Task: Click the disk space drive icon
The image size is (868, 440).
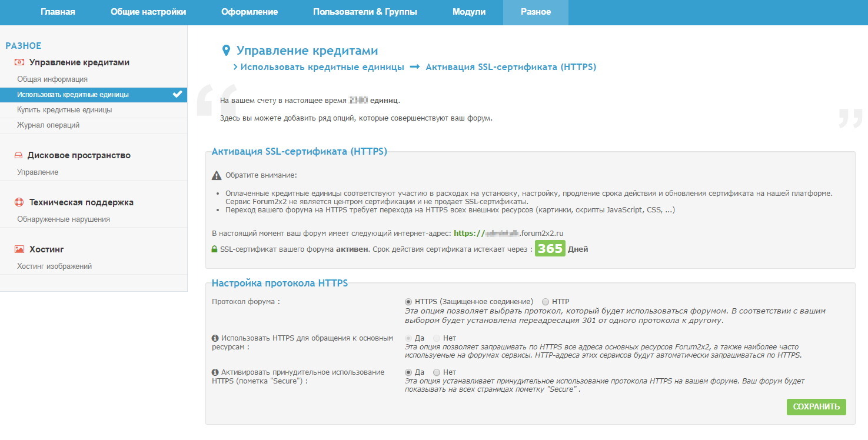Action: [18, 155]
